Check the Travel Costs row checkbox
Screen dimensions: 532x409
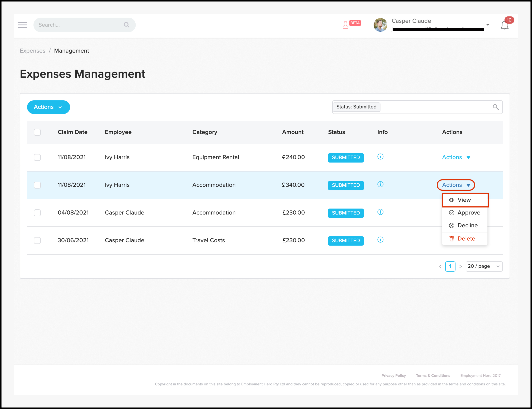click(x=37, y=241)
